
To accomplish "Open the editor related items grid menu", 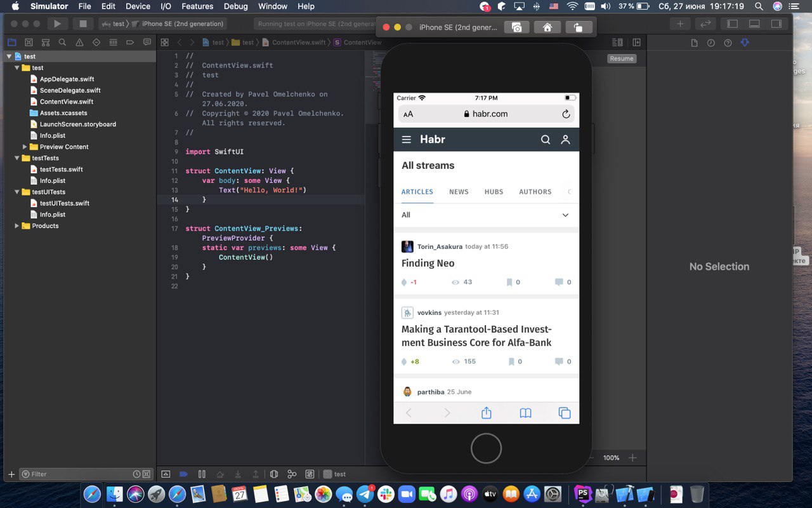I will click(164, 43).
